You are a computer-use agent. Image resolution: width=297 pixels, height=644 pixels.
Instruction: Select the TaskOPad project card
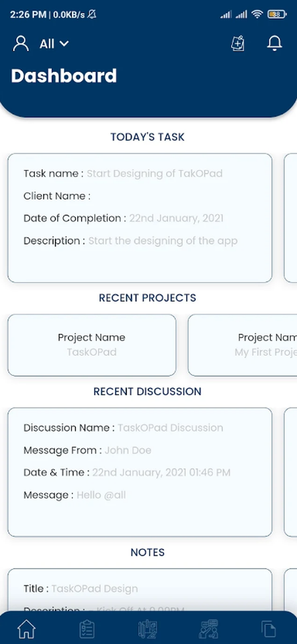pos(92,345)
